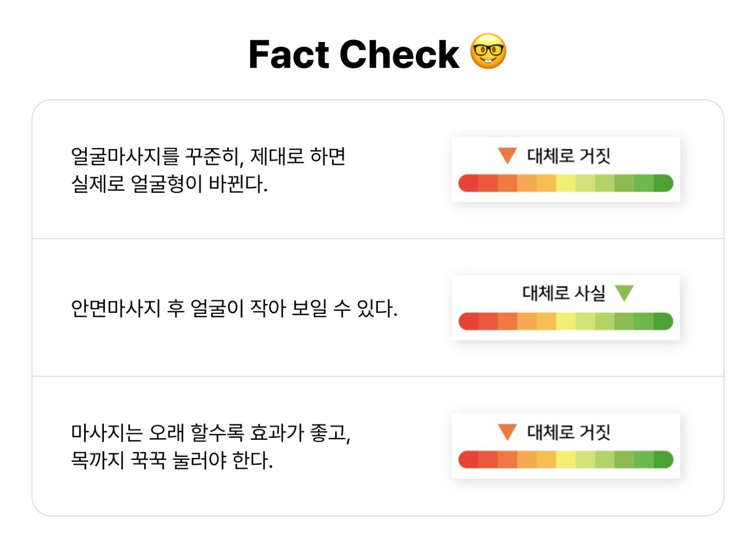Click the green end of the third rating bar
The image size is (756, 544).
pos(663,459)
